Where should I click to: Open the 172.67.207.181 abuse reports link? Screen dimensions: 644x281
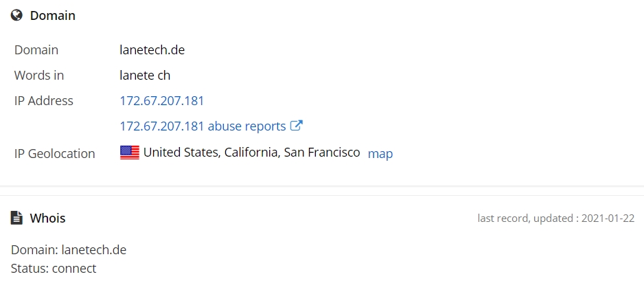pos(203,126)
